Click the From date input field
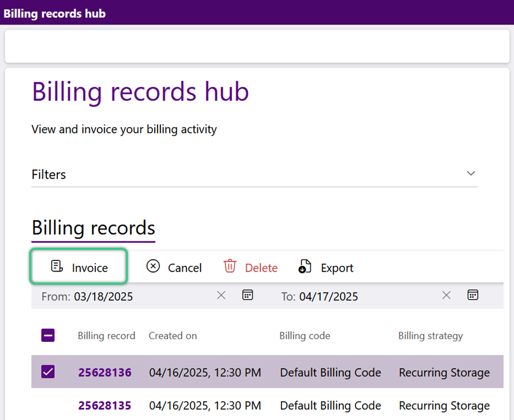 tap(126, 297)
